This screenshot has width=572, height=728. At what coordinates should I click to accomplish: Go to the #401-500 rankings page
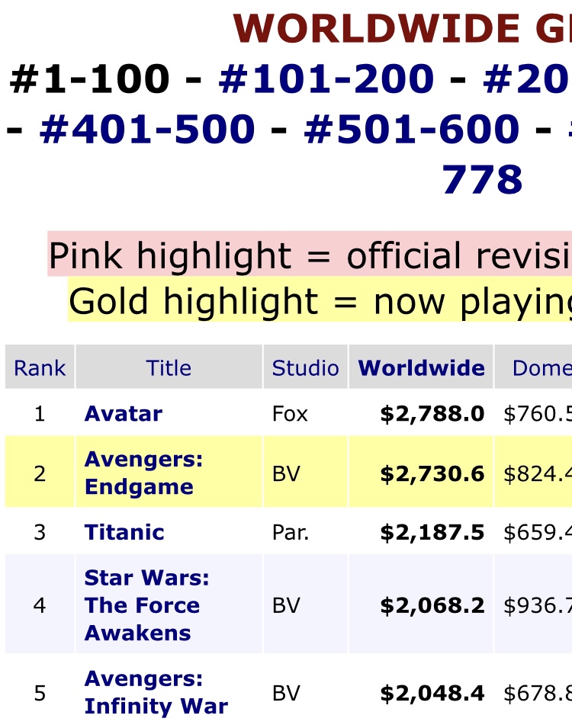(x=147, y=129)
